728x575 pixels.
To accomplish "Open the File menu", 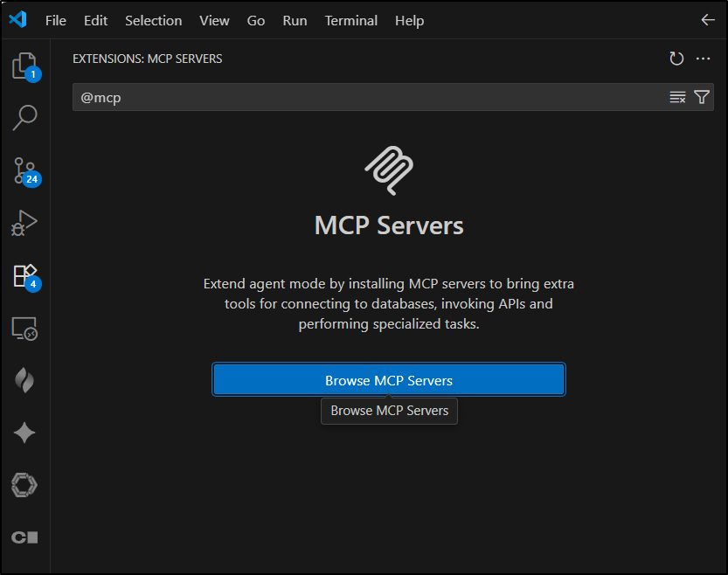I will (x=56, y=20).
